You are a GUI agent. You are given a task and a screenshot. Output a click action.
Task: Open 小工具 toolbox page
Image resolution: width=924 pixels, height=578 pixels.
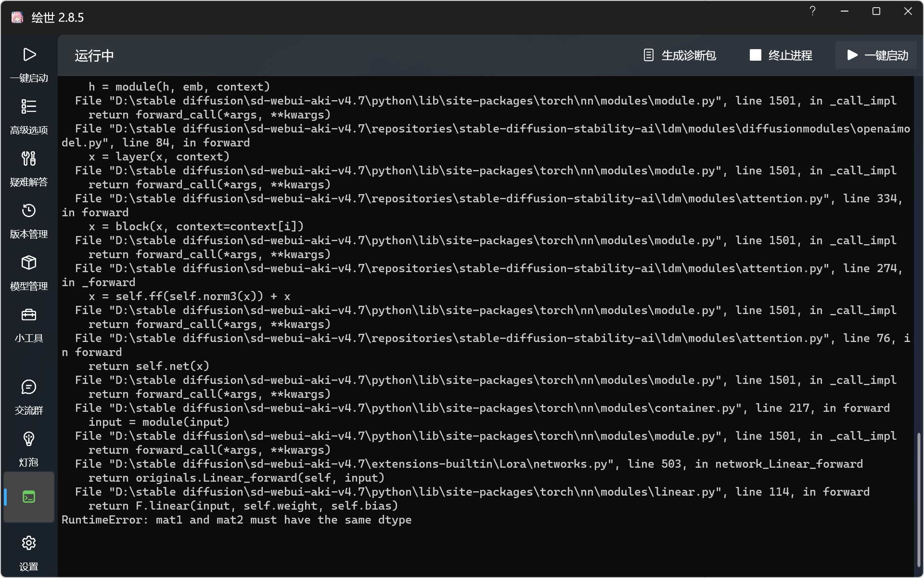29,325
